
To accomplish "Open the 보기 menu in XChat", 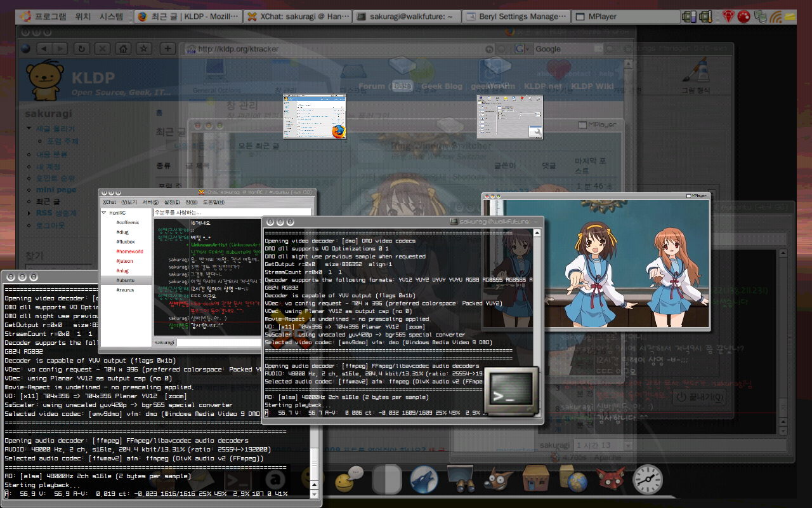I will coord(129,202).
